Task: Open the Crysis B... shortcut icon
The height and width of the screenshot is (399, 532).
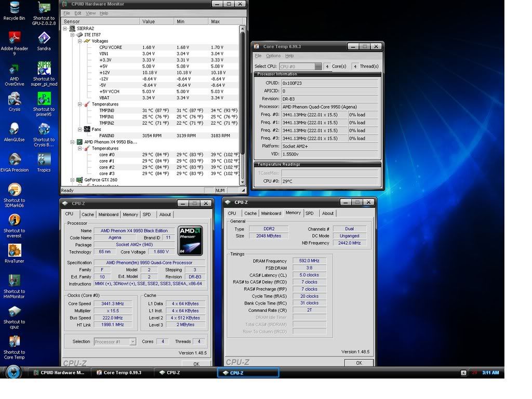Action: (44, 135)
